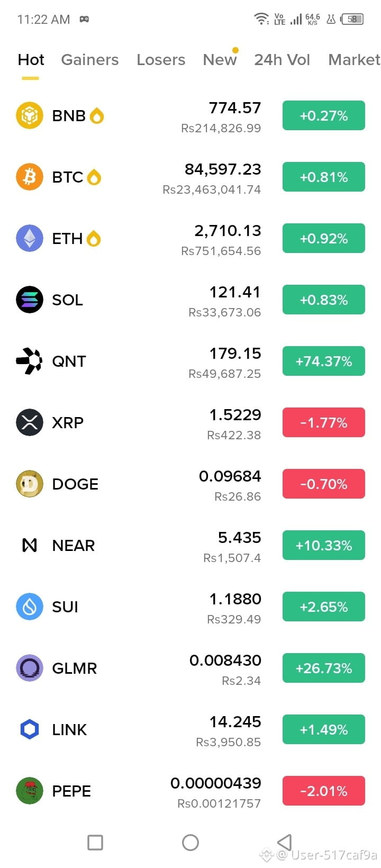Viewport: 381px width, 868px height.
Task: Open the SUI price row
Action: point(190,607)
